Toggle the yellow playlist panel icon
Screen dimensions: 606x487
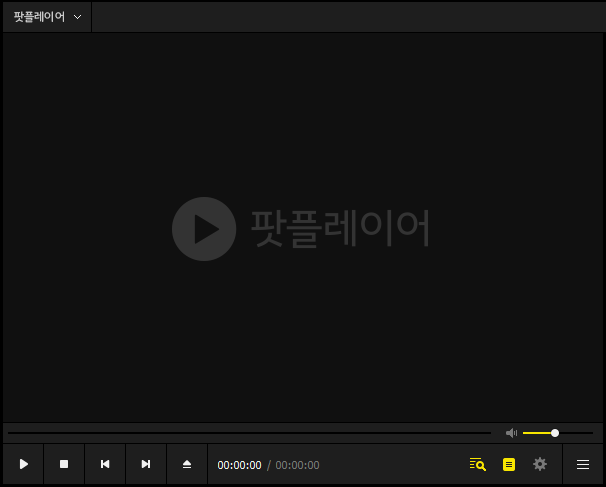tap(509, 464)
